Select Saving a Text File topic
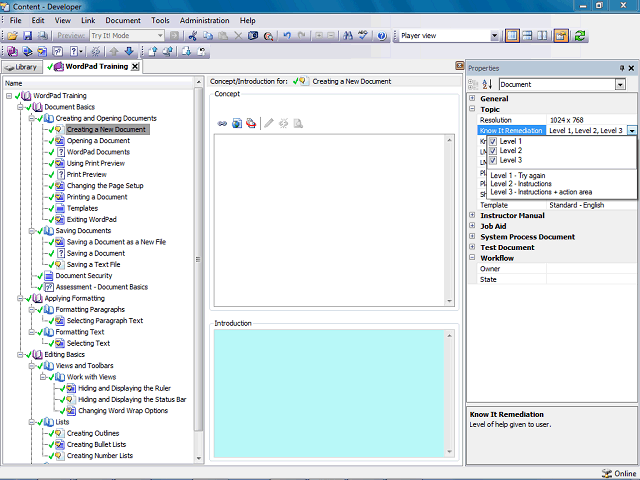Image resolution: width=640 pixels, height=480 pixels. click(93, 264)
